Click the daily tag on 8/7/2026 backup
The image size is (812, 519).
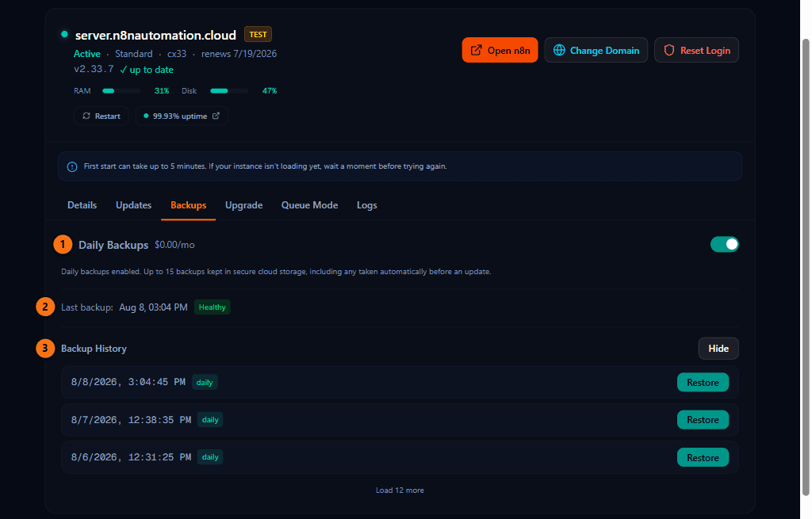coord(210,420)
